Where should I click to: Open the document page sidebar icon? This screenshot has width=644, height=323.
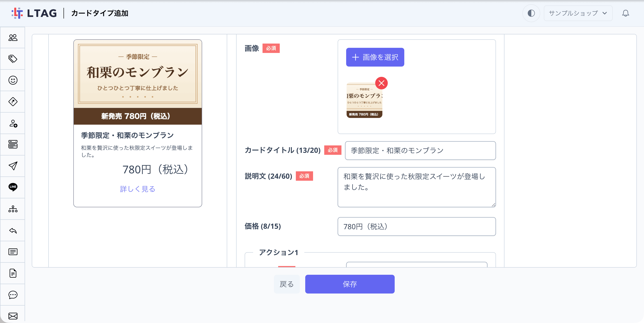pos(13,273)
